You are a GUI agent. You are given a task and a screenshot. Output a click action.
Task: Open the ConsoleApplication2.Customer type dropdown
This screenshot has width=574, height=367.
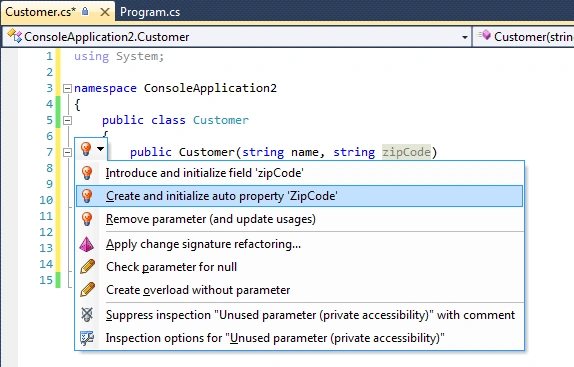click(237, 37)
